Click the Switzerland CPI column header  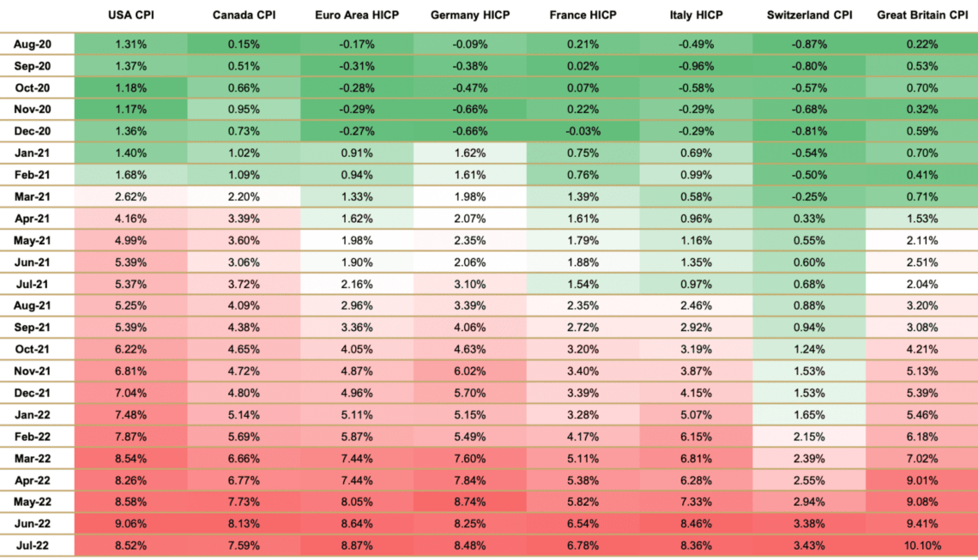click(x=809, y=15)
